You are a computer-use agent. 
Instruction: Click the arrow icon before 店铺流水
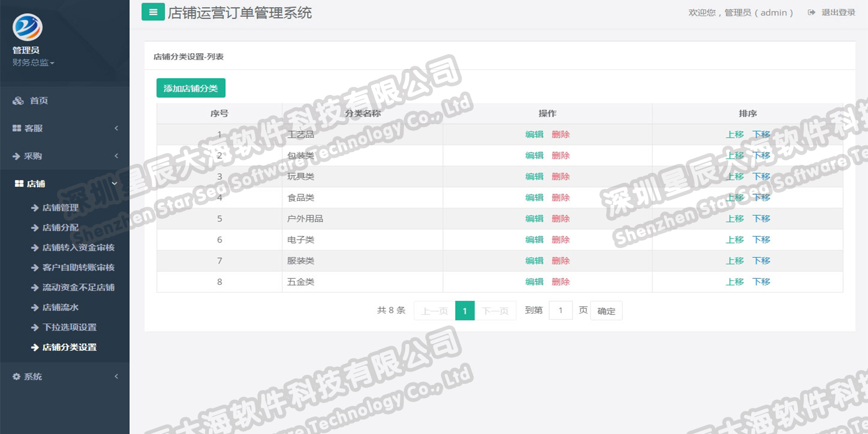[35, 308]
